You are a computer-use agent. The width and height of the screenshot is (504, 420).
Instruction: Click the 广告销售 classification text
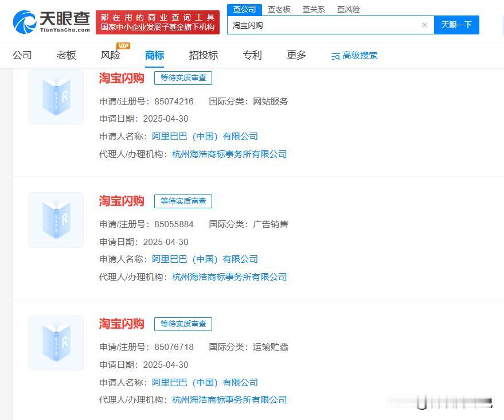tap(270, 224)
